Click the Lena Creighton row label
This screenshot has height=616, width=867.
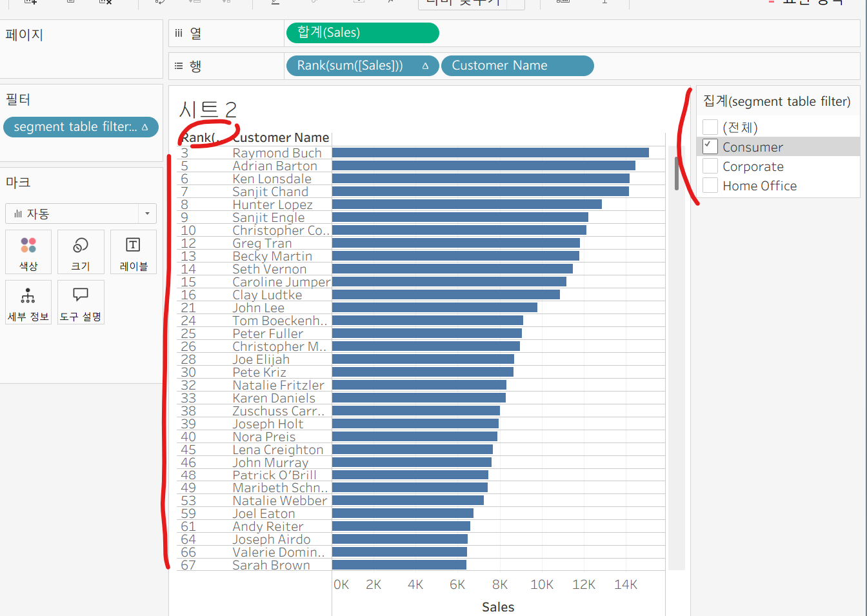[x=278, y=450]
